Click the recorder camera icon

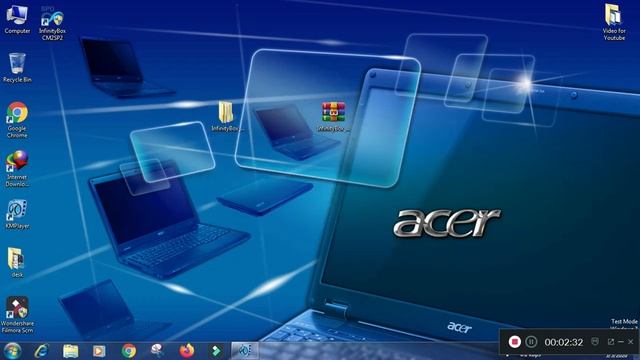click(x=595, y=341)
